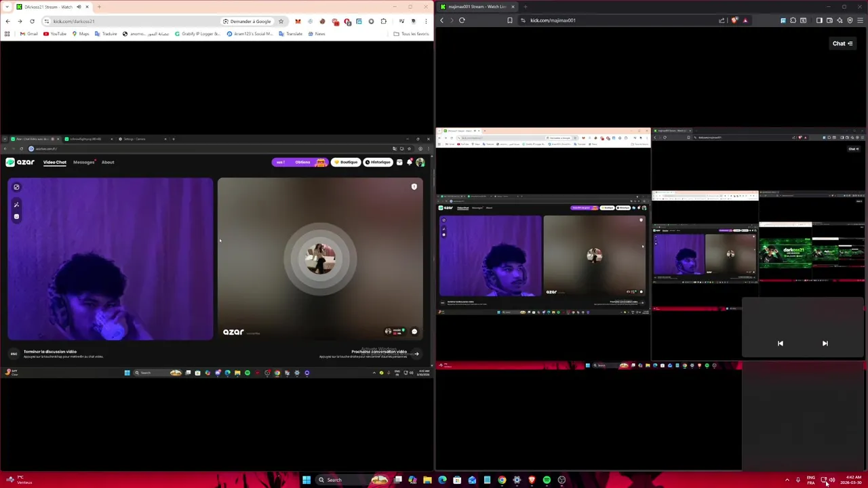Open the Maps bookmark

pos(80,34)
